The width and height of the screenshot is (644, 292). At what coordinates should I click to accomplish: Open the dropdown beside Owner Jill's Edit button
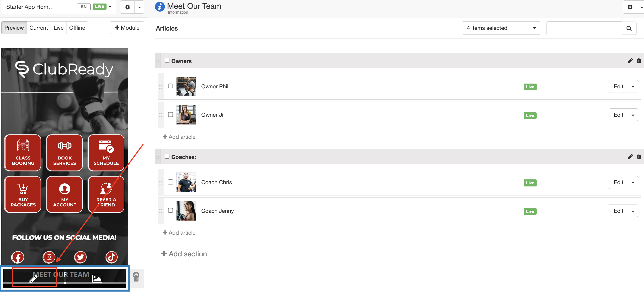pos(633,115)
